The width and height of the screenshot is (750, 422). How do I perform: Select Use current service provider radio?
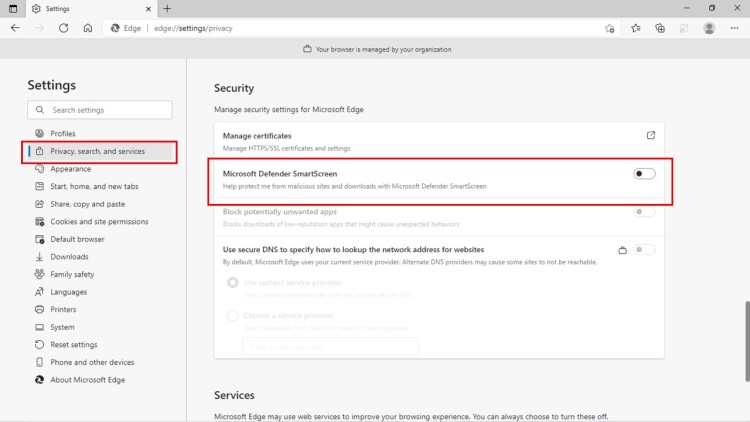(233, 283)
